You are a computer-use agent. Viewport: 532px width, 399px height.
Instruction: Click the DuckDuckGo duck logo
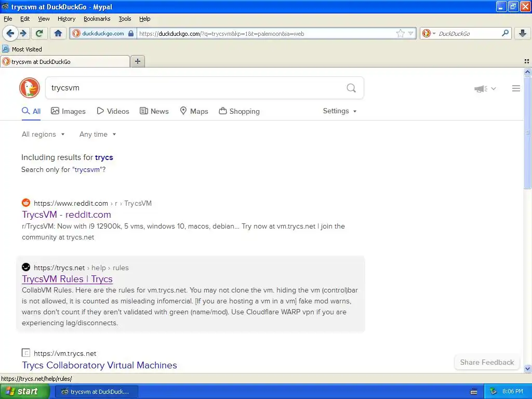point(30,88)
